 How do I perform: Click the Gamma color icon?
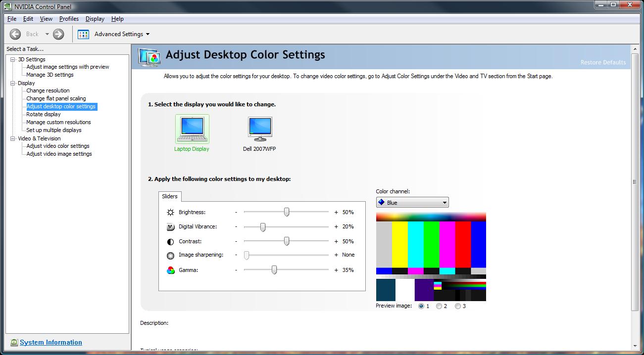tap(171, 270)
